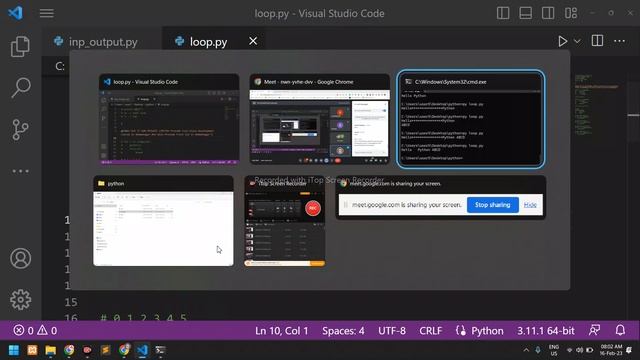Expand the run button dropdown arrow
The image size is (640, 360).
click(x=577, y=41)
